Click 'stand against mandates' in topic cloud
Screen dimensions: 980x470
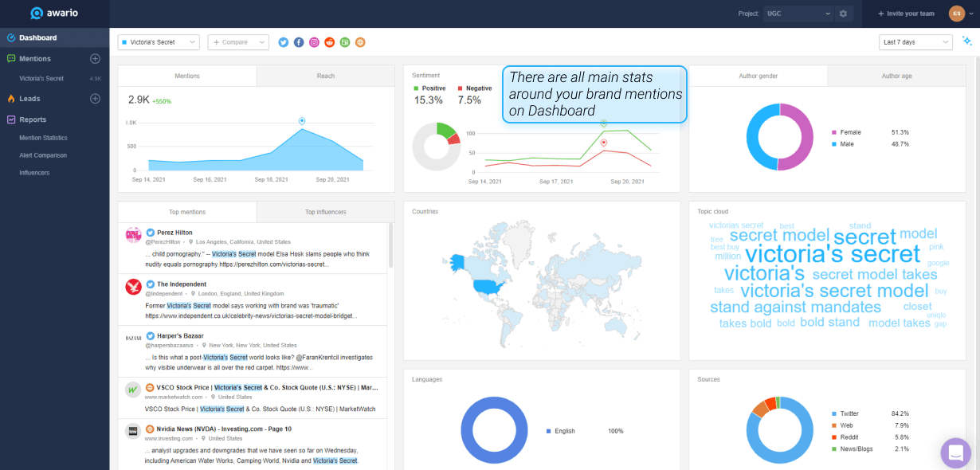tap(795, 307)
